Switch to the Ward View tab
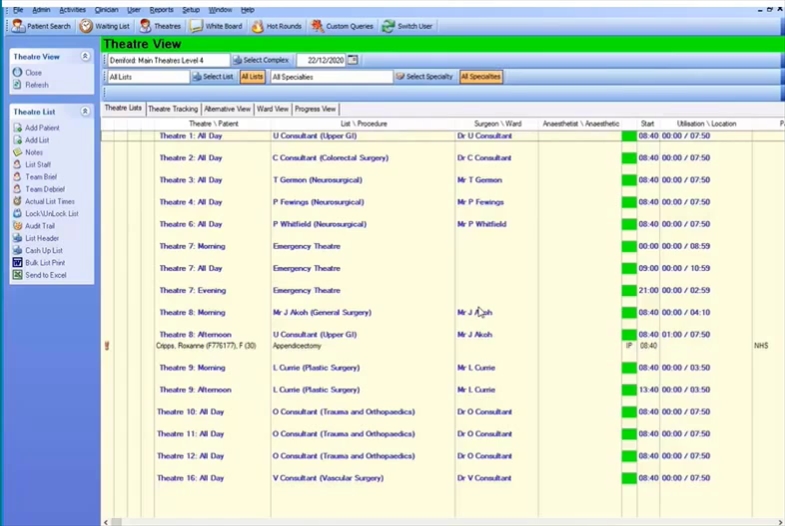The height and width of the screenshot is (526, 785). click(272, 109)
